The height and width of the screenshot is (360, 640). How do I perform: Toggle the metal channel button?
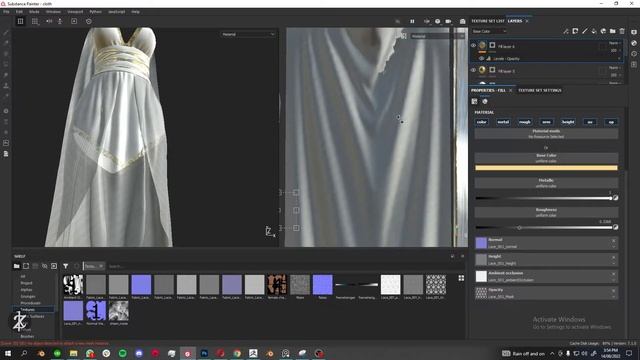pyautogui.click(x=503, y=122)
